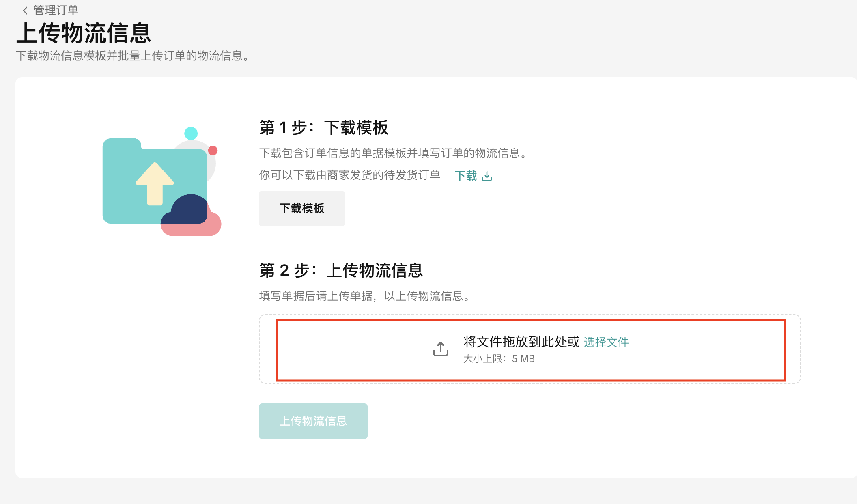Click the cyan dot above the folder
This screenshot has height=504, width=857.
click(x=191, y=133)
